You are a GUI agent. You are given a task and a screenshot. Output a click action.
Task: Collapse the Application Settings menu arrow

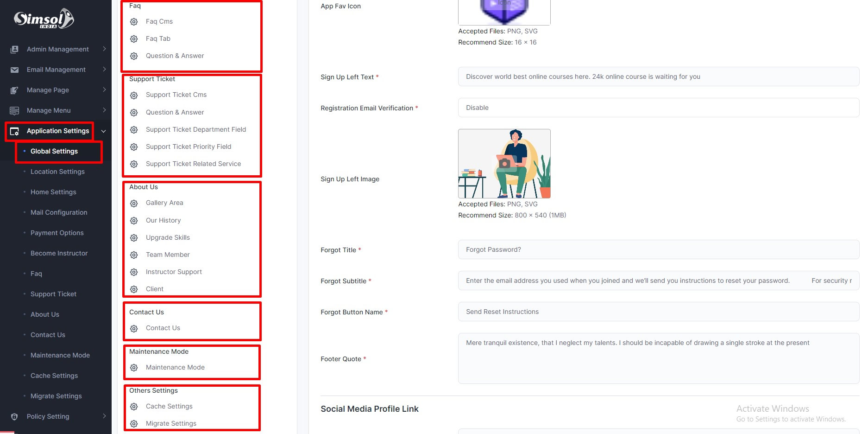tap(104, 131)
